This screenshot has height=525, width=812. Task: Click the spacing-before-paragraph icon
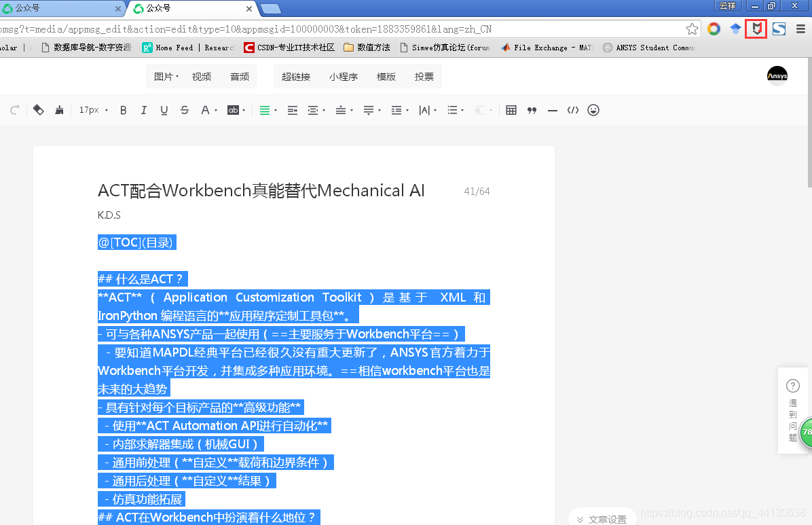(341, 110)
